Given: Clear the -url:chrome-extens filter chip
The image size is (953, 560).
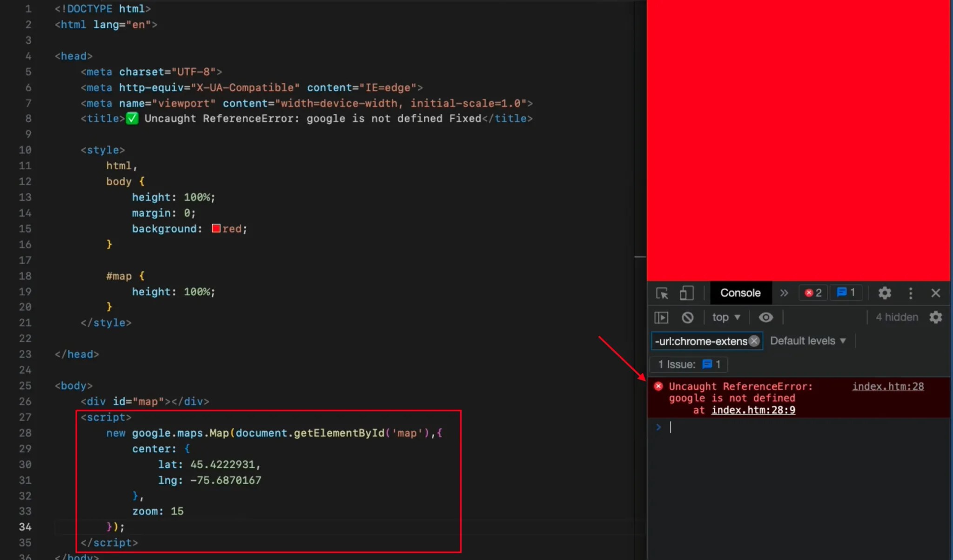Looking at the screenshot, I should point(754,341).
